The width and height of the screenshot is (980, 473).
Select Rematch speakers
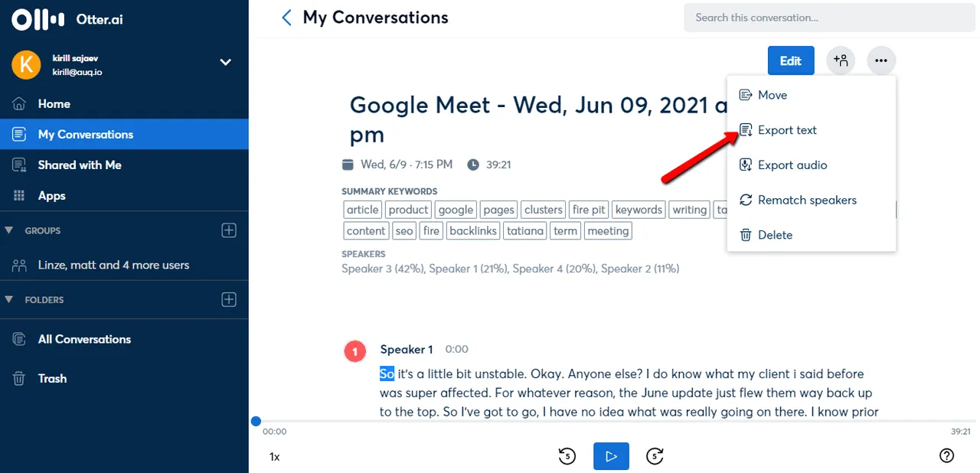[812, 200]
